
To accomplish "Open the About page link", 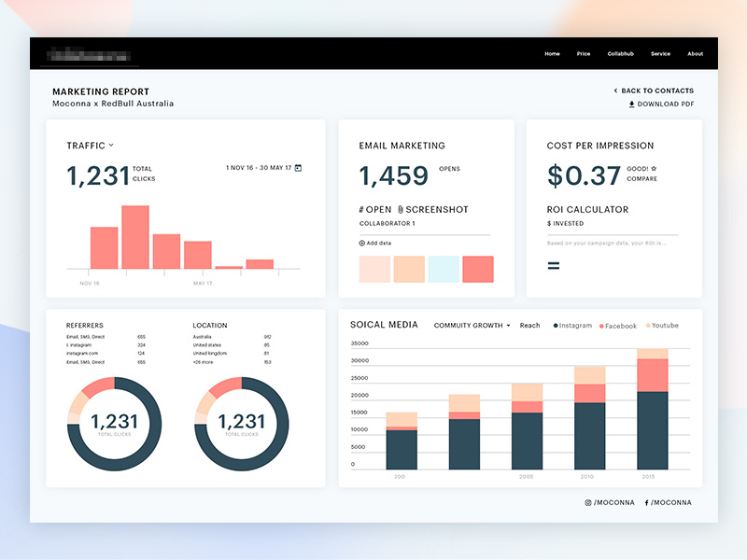I will pos(695,54).
